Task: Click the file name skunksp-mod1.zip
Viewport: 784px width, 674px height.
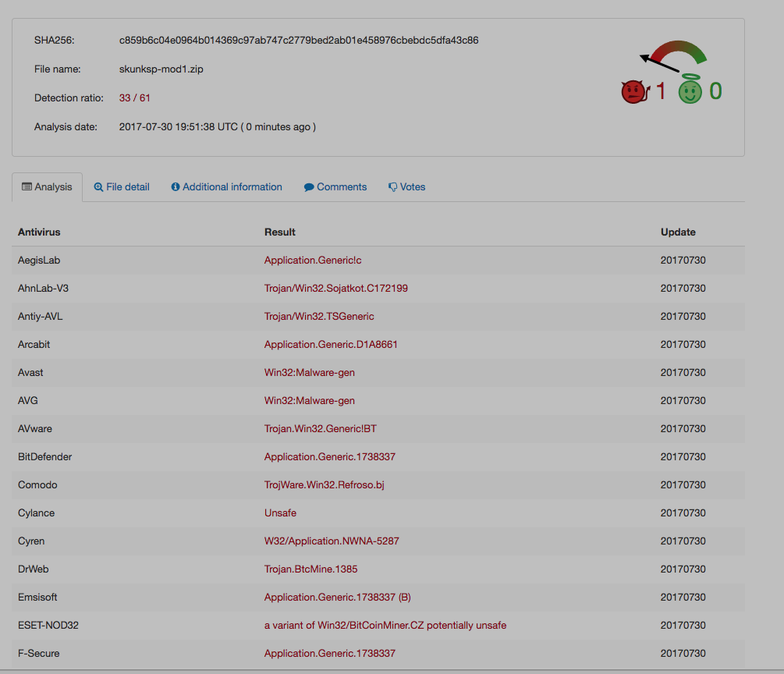Action: point(161,69)
